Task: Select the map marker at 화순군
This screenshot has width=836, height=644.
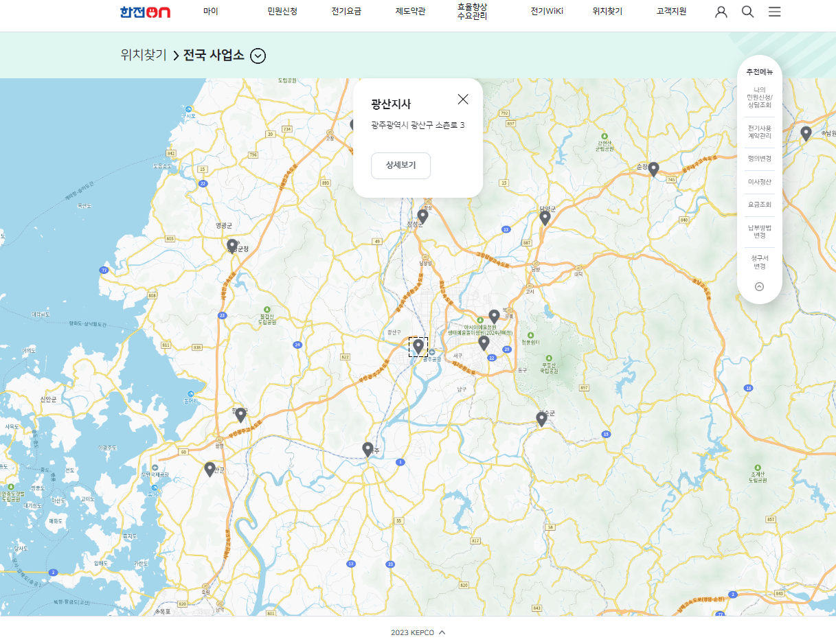Action: pos(541,419)
